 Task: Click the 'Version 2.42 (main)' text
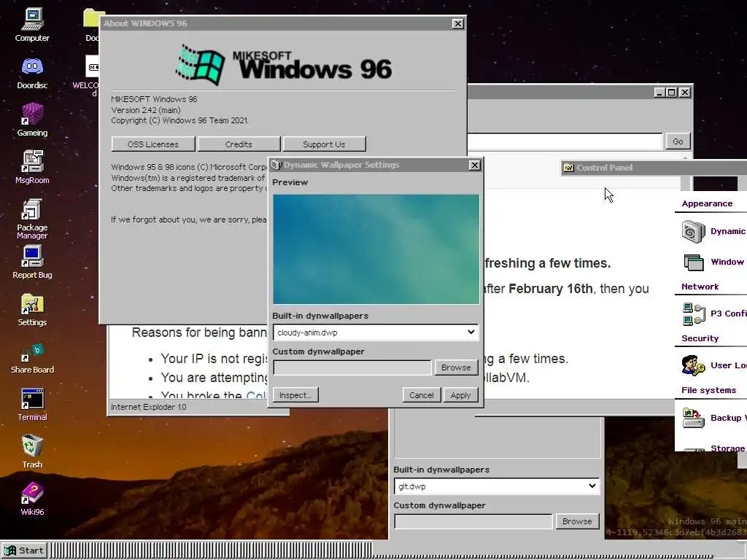146,110
